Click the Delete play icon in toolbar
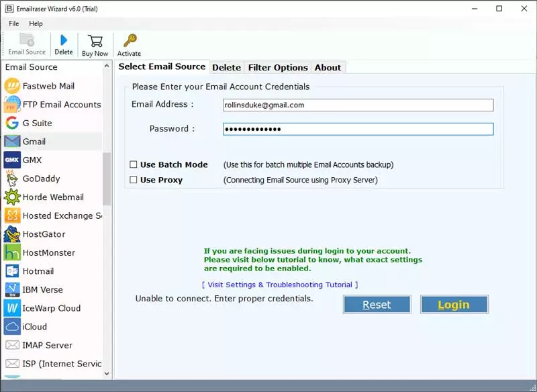 coord(64,40)
